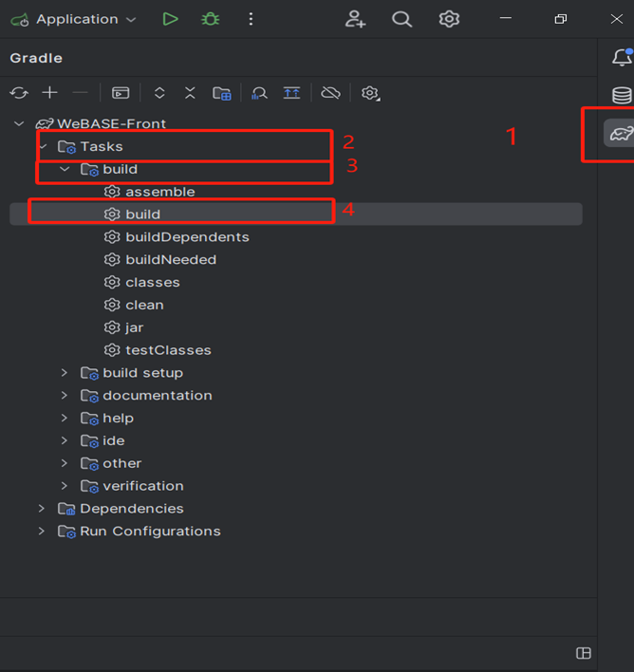Open Analyze Dependencies icon
This screenshot has width=634, height=672.
pos(259,93)
